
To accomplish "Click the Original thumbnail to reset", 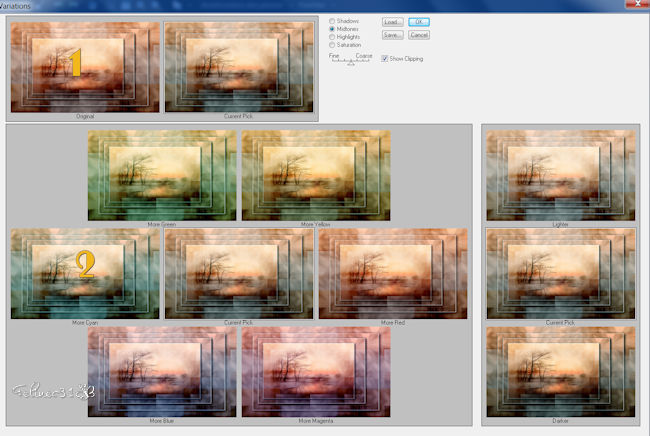I will pyautogui.click(x=85, y=67).
